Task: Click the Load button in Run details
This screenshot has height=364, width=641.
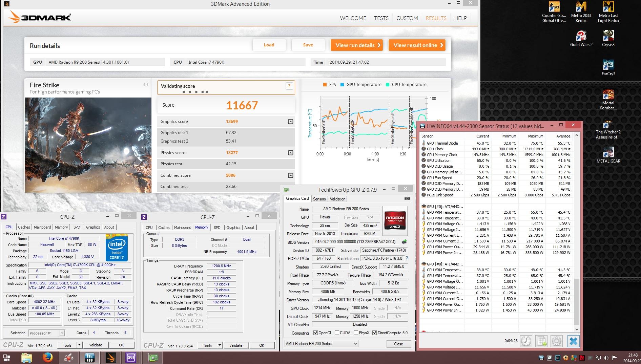Action: [269, 45]
